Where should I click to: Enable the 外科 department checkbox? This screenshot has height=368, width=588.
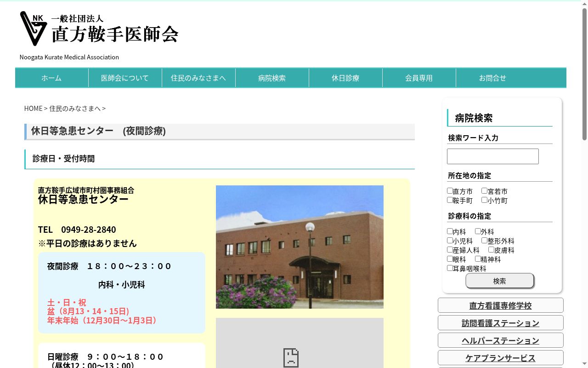(x=478, y=231)
